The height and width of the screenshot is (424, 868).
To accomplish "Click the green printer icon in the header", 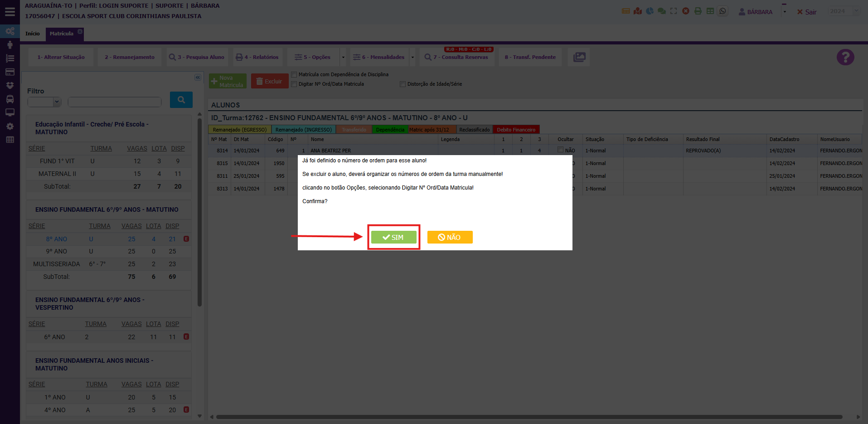I will [698, 11].
